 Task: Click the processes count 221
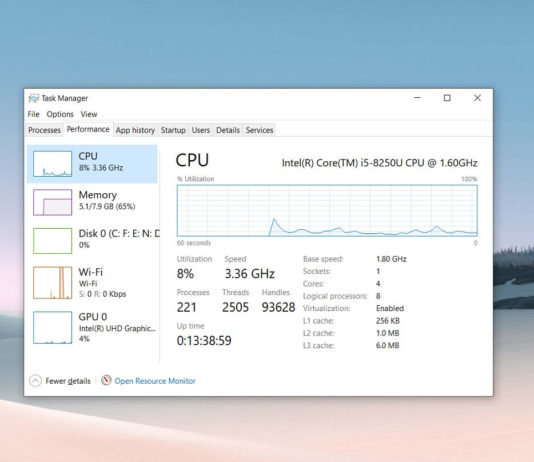coord(187,307)
